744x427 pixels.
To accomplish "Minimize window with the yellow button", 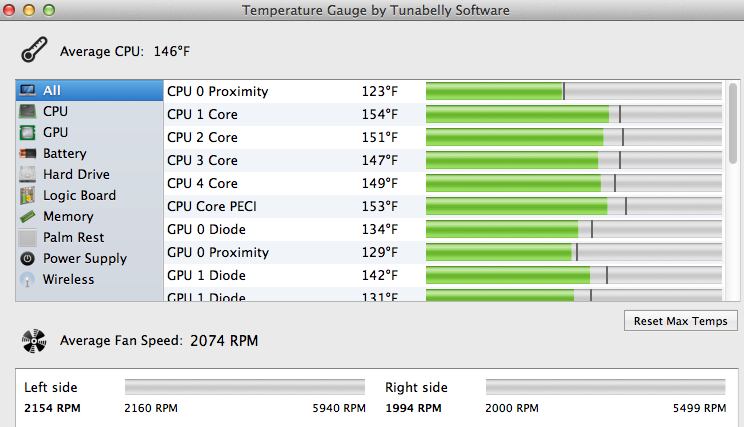I will pos(29,9).
